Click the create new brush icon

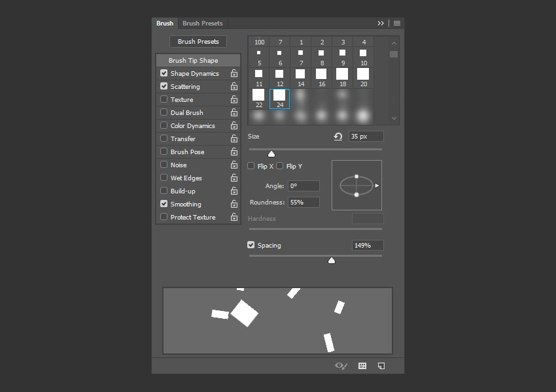381,366
